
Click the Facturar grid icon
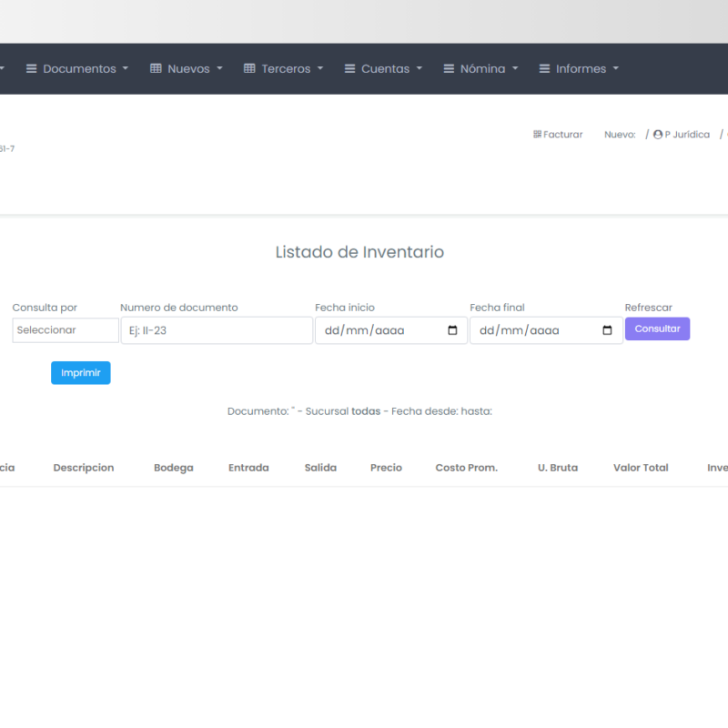point(537,135)
